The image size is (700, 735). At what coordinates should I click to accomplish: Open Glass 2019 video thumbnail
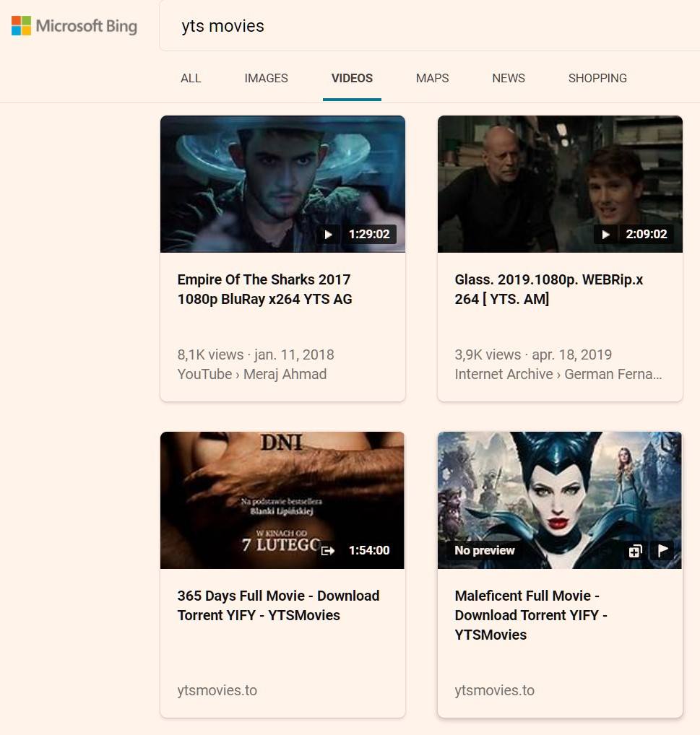[x=560, y=184]
